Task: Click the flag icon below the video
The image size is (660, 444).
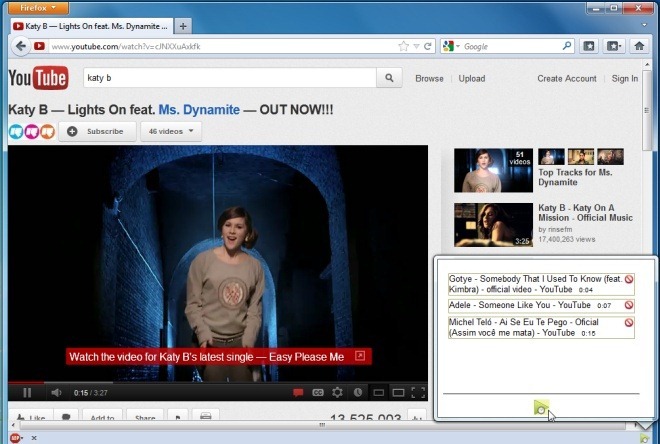Action: [x=178, y=415]
